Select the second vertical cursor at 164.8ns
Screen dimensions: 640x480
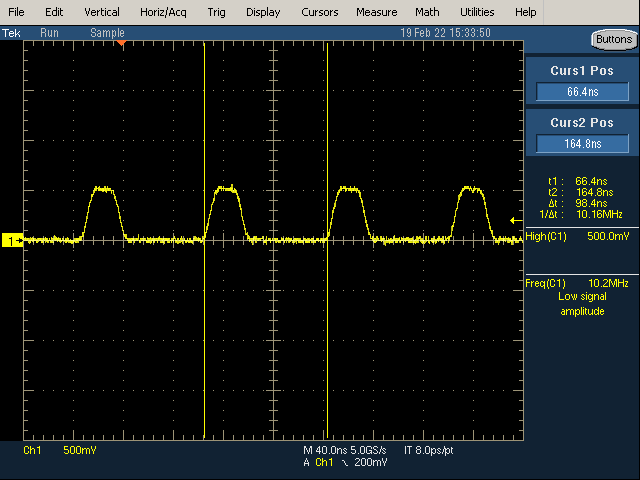[327, 241]
